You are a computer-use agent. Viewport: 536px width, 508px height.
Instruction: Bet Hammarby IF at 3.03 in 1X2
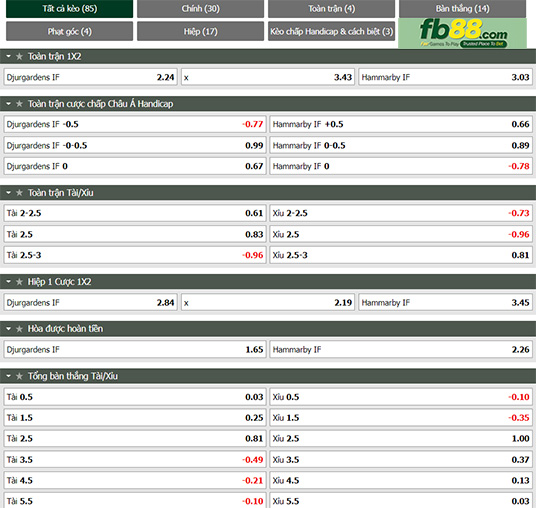(445, 77)
